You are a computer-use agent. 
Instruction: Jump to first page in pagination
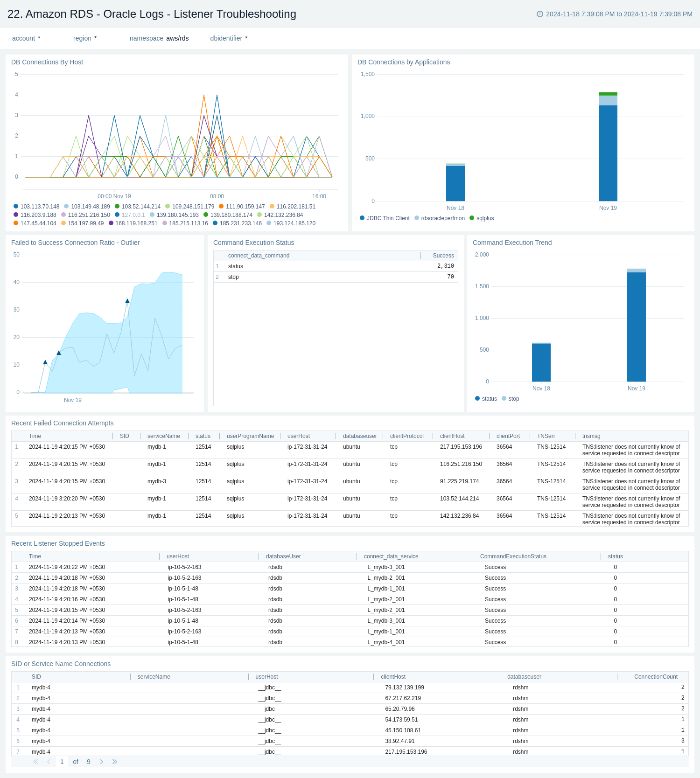coord(35,762)
